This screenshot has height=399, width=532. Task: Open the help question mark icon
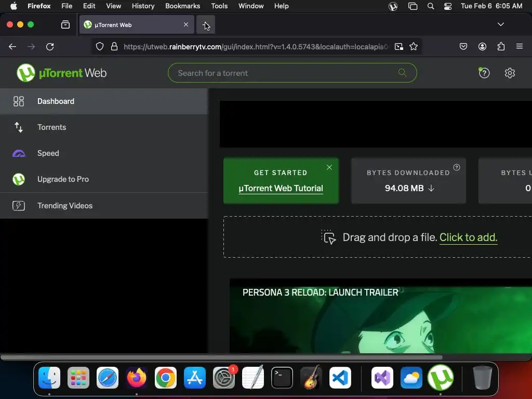pyautogui.click(x=484, y=73)
